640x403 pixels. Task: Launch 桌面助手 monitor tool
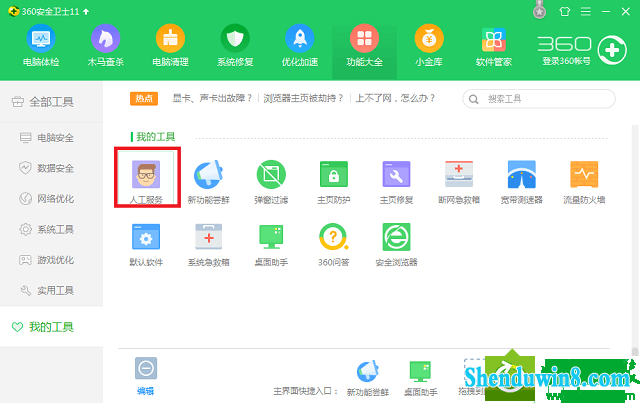point(271,244)
